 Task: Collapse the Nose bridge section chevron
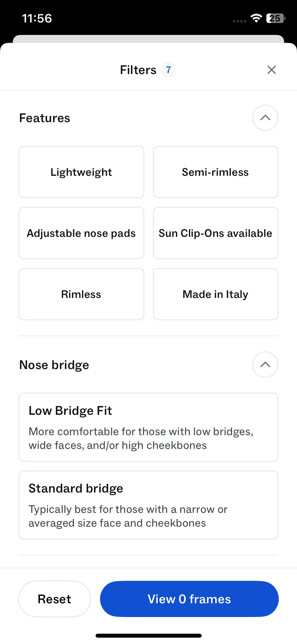pos(265,365)
